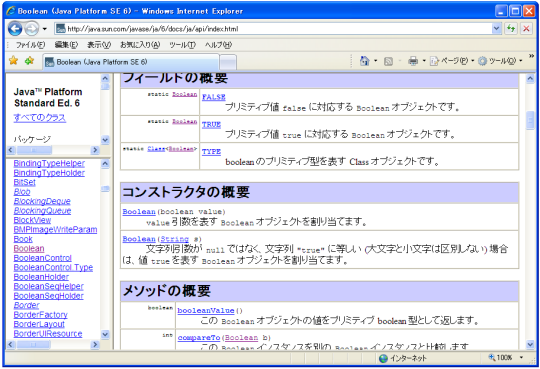Click the Add to Favorites star-plus icon

tap(29, 61)
